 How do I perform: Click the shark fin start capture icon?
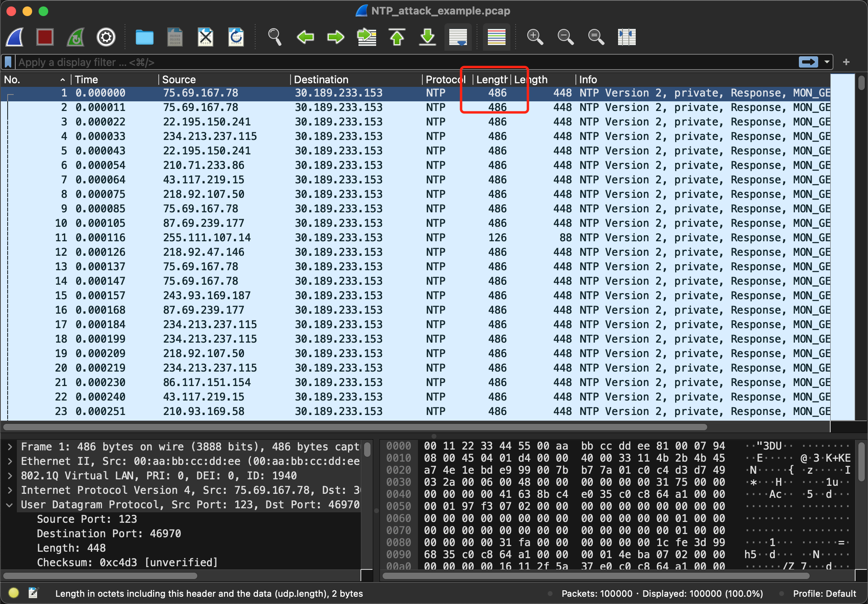[15, 37]
